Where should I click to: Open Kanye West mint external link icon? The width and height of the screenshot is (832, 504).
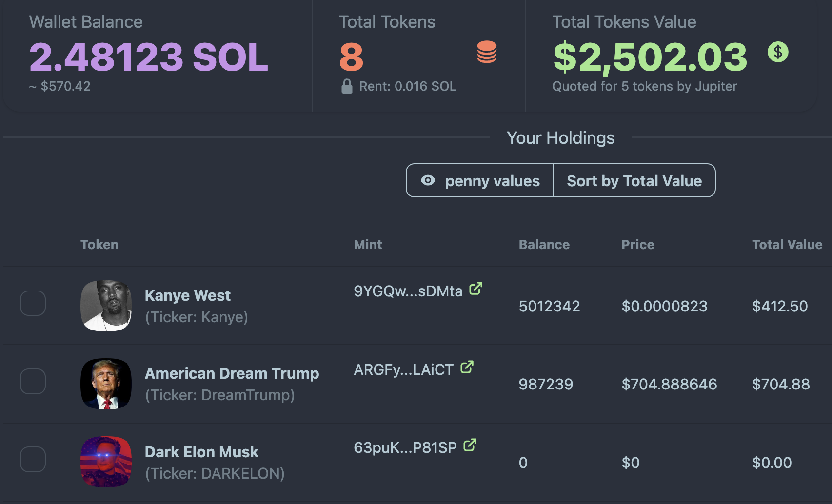click(475, 289)
